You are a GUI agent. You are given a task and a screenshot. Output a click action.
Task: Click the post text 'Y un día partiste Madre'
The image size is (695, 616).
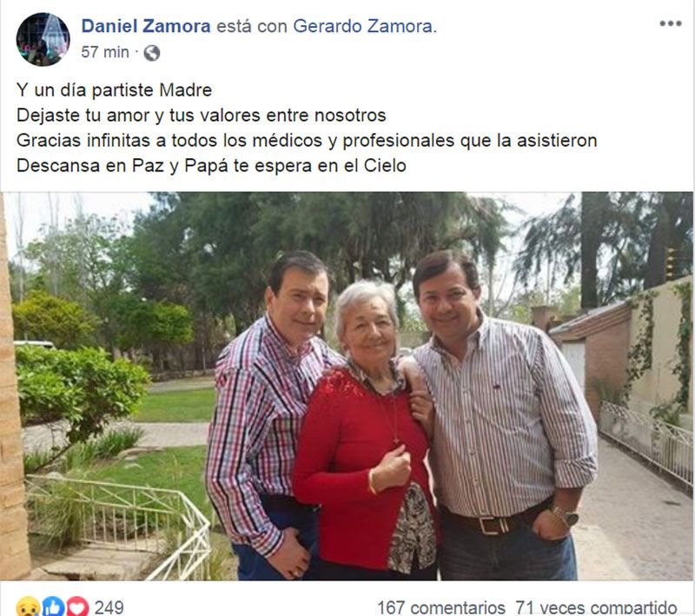click(x=115, y=90)
